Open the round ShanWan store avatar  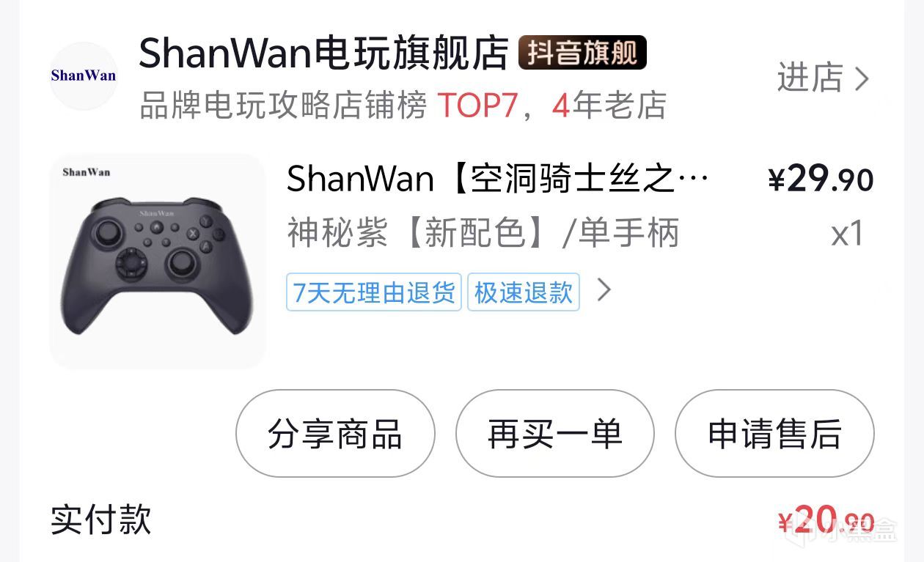[x=84, y=76]
